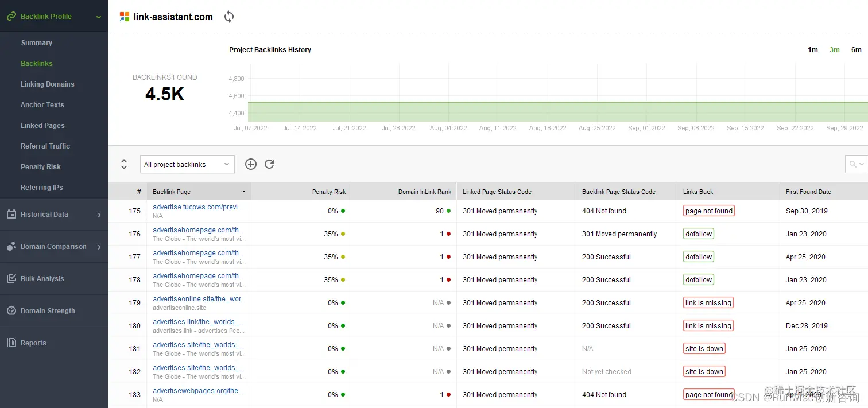Open Penalty Risk section

coord(41,167)
